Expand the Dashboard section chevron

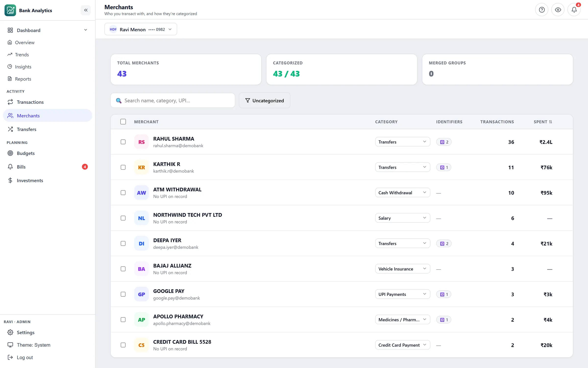pos(86,30)
